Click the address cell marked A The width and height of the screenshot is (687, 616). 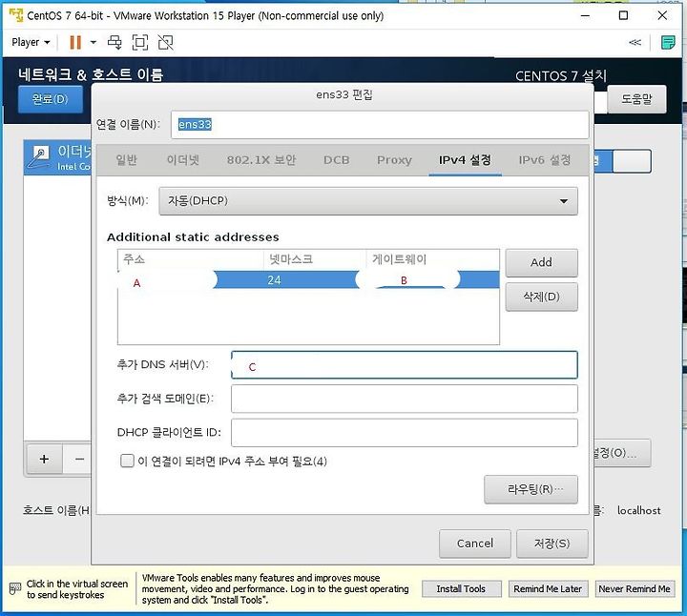click(x=166, y=280)
